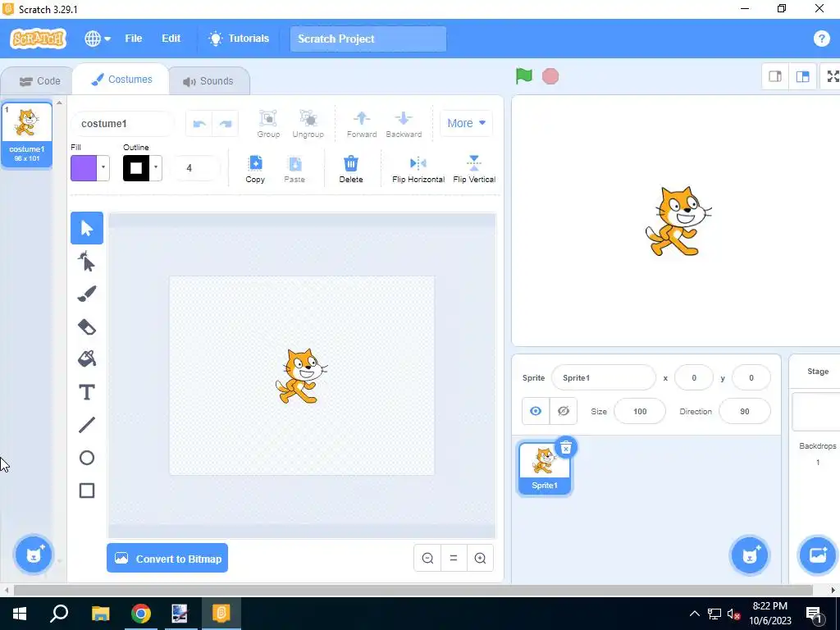Select the Reshape tool
The height and width of the screenshot is (630, 840).
87,262
